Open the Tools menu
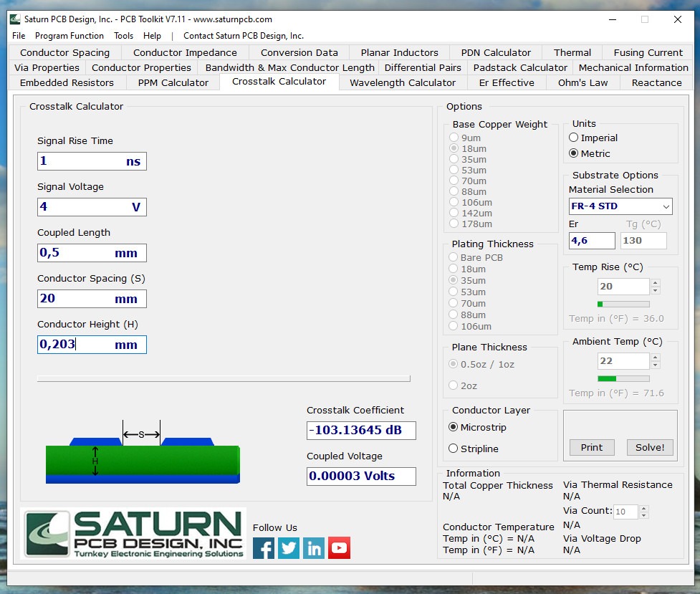Screen dimensions: 700x594 124,36
